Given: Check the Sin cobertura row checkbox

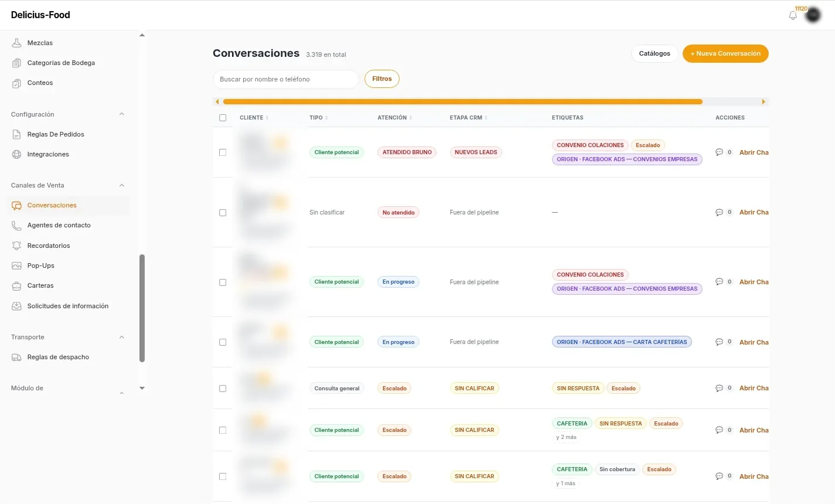Looking at the screenshot, I should (223, 476).
